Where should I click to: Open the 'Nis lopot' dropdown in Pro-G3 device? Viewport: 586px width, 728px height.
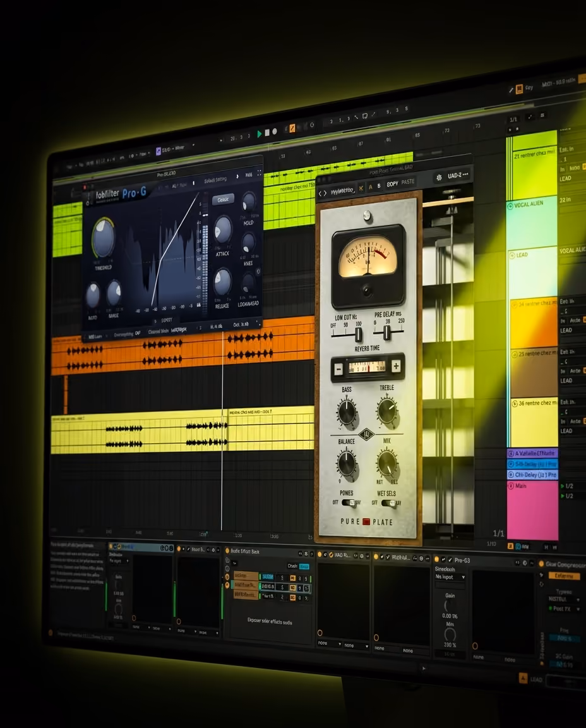click(450, 577)
